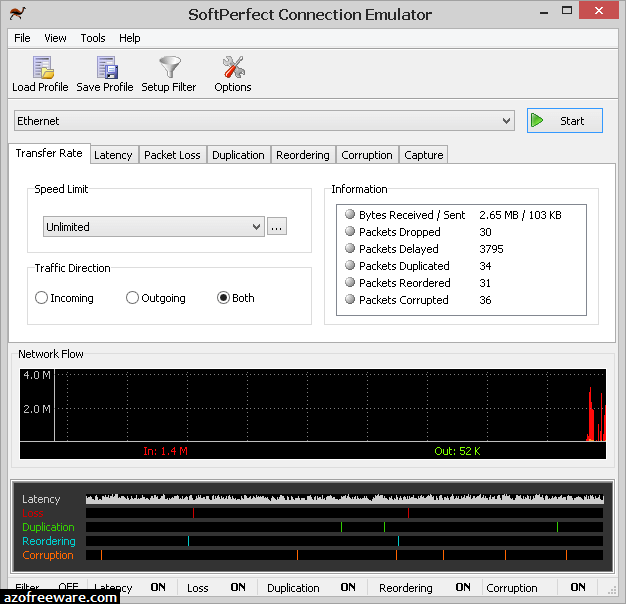Image resolution: width=626 pixels, height=604 pixels.
Task: Open the Tools menu
Action: (93, 38)
